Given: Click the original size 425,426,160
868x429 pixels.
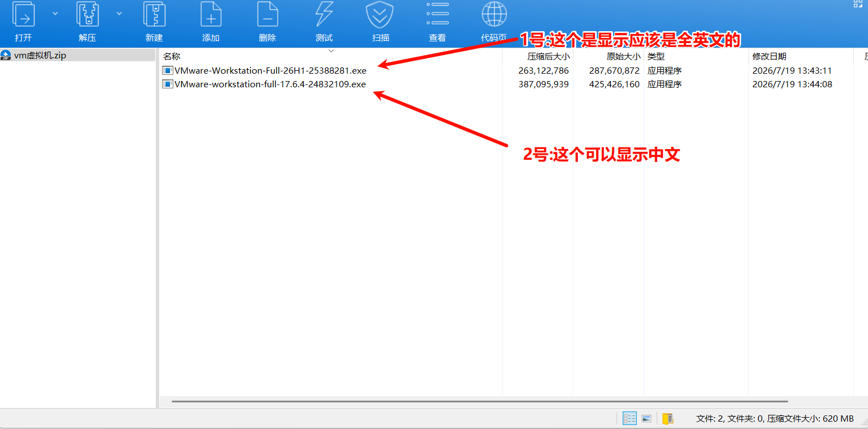Looking at the screenshot, I should (x=614, y=84).
